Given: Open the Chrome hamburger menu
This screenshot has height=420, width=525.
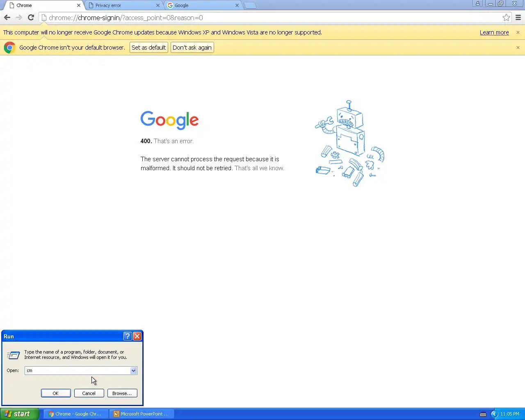Looking at the screenshot, I should 518,18.
